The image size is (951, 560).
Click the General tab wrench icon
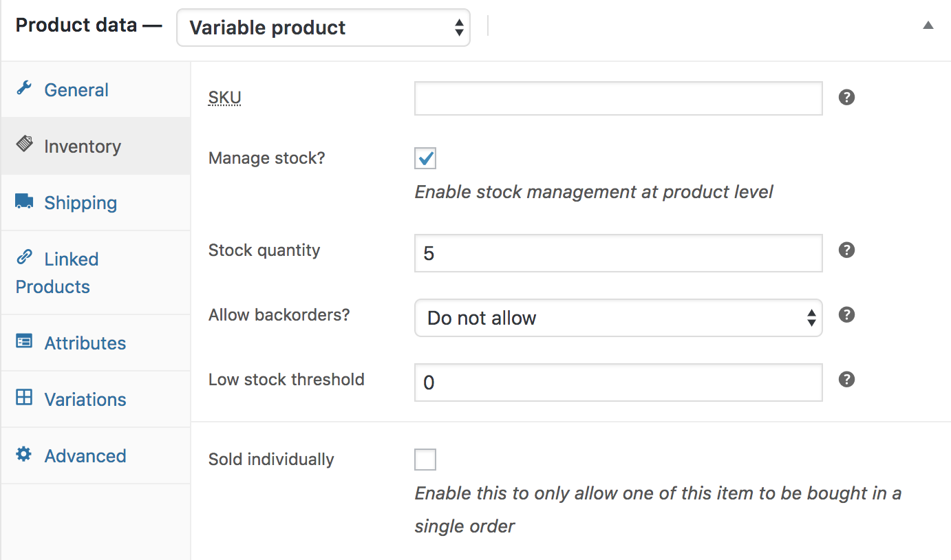tap(24, 88)
